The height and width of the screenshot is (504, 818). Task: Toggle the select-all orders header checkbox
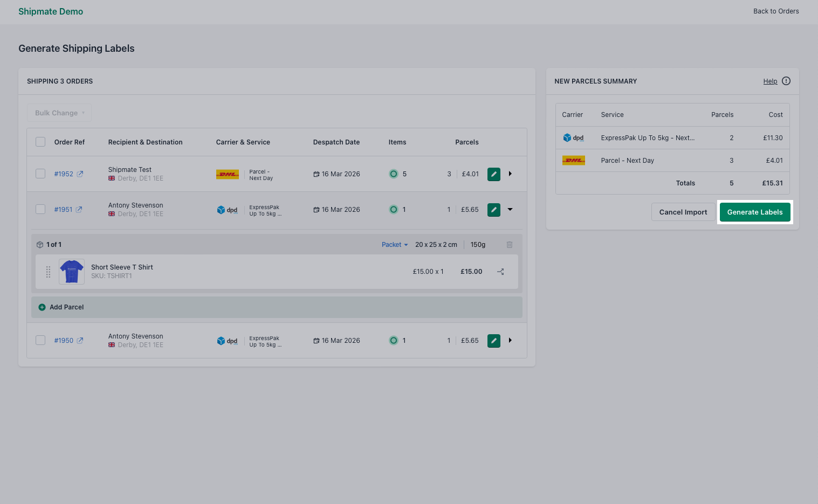coord(40,142)
